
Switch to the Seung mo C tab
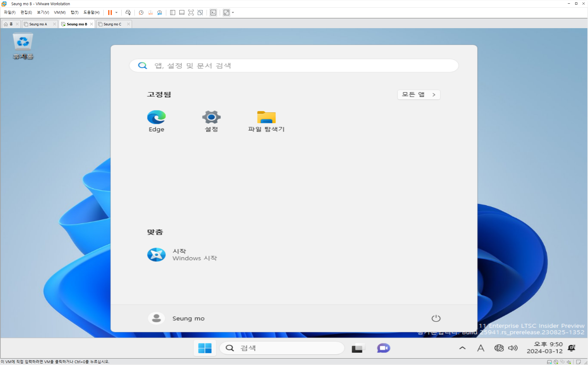pyautogui.click(x=112, y=24)
